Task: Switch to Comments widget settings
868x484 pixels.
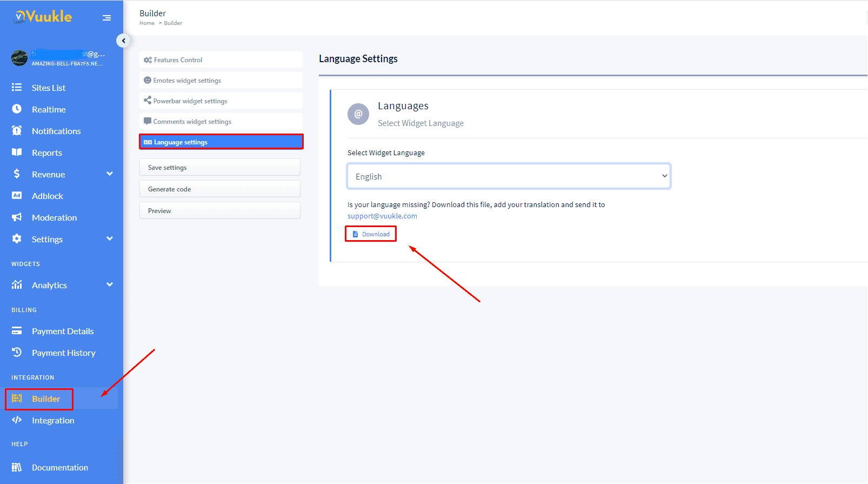Action: 221,122
